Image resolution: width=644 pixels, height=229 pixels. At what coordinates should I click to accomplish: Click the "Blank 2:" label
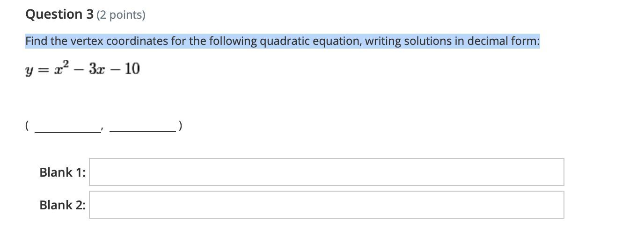coord(62,205)
